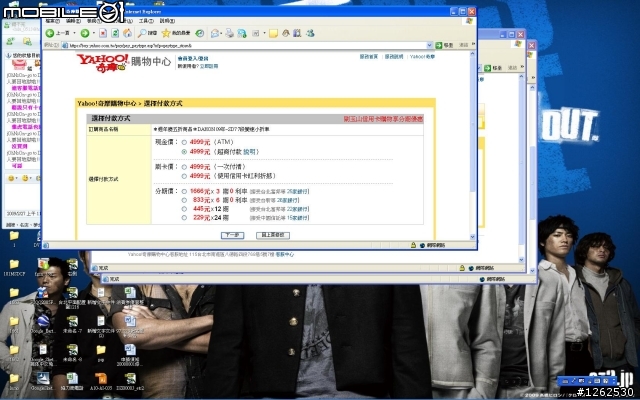Open the Help (說明) menu
This screenshot has width=640, height=400.
coord(167,21)
